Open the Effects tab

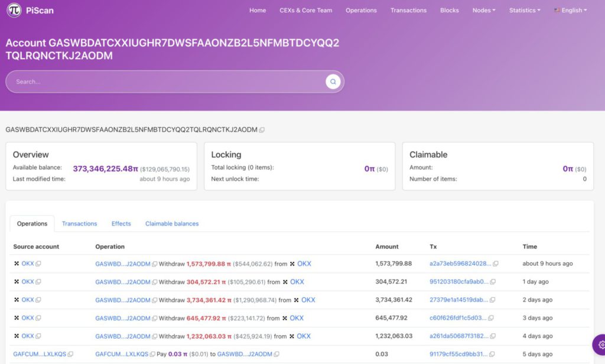point(121,223)
